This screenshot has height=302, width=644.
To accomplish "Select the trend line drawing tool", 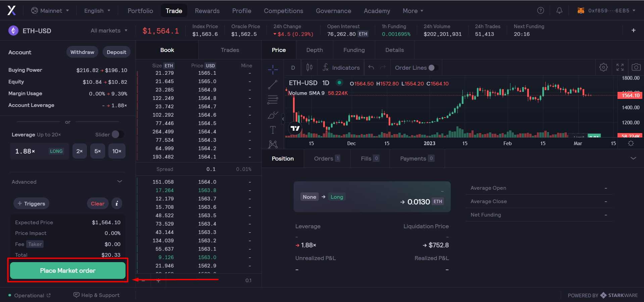I will (x=273, y=84).
